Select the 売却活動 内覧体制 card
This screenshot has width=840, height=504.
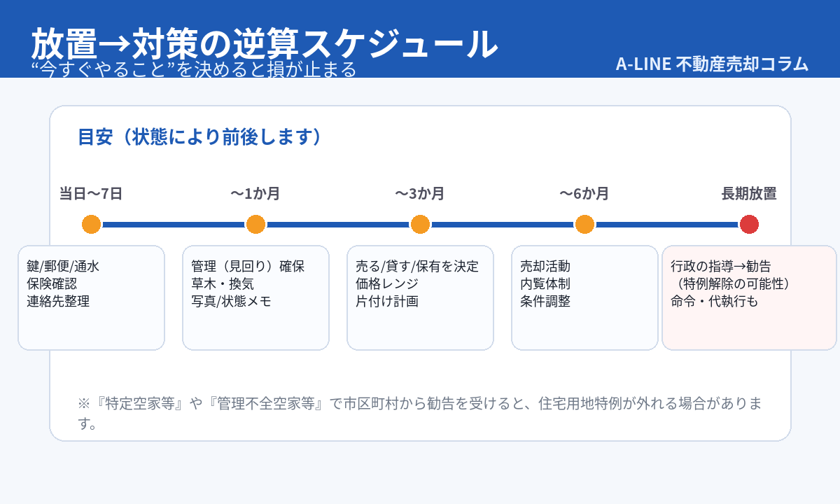coord(584,297)
